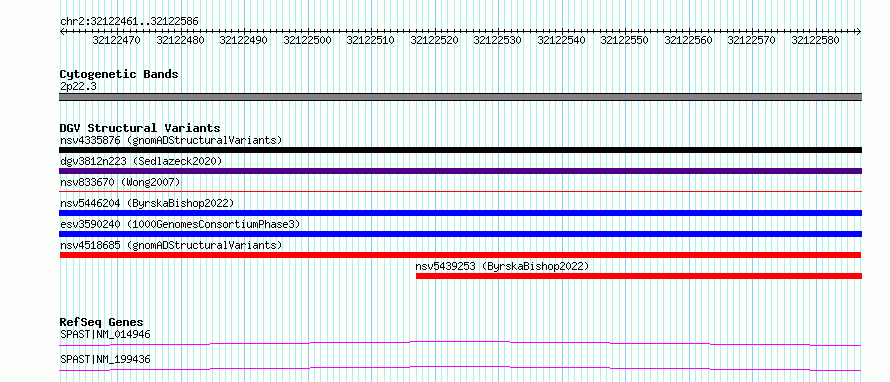Click ruler position 32122540
890x382 pixels.
561,40
